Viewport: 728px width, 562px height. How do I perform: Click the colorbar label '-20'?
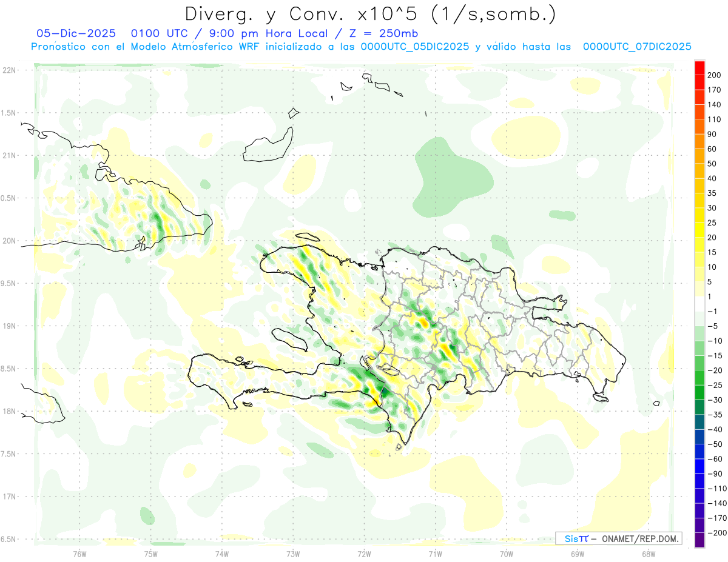(x=714, y=370)
